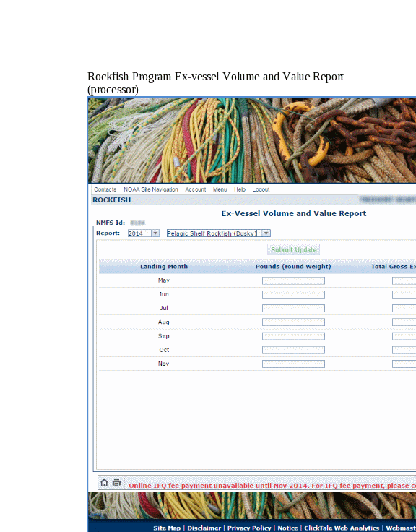Click the Oct pounds input field
The width and height of the screenshot is (416, 532).
point(293,350)
